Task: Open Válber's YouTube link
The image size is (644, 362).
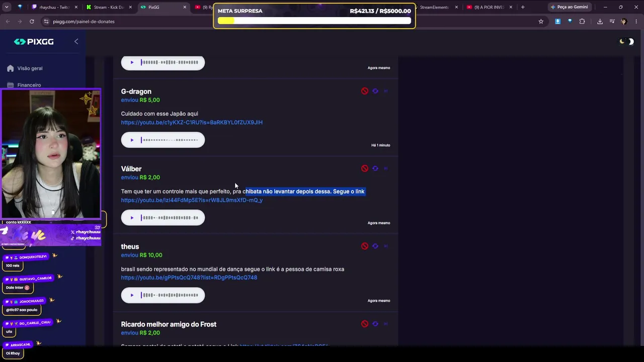Action: pos(192,200)
